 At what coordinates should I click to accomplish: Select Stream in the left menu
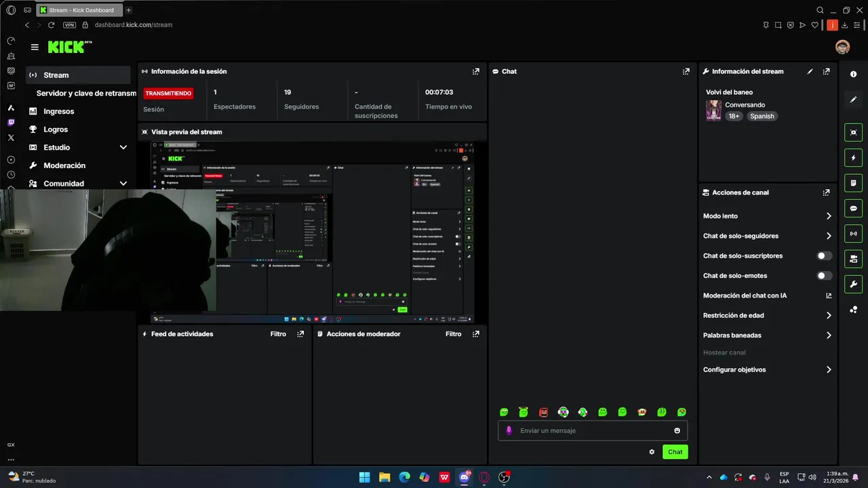point(78,75)
